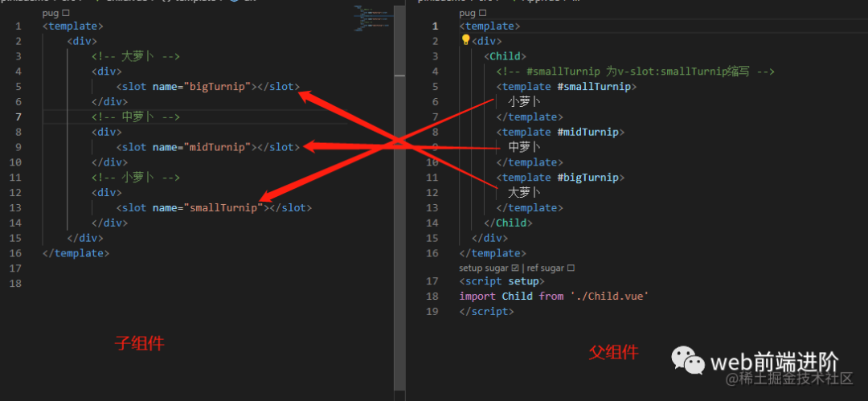Image resolution: width=868 pixels, height=401 pixels.
Task: Click the minimap preview in the left editor
Action: 375,18
